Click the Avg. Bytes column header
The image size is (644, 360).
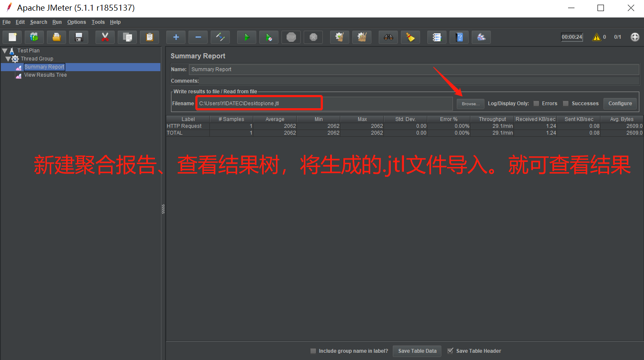click(x=622, y=119)
